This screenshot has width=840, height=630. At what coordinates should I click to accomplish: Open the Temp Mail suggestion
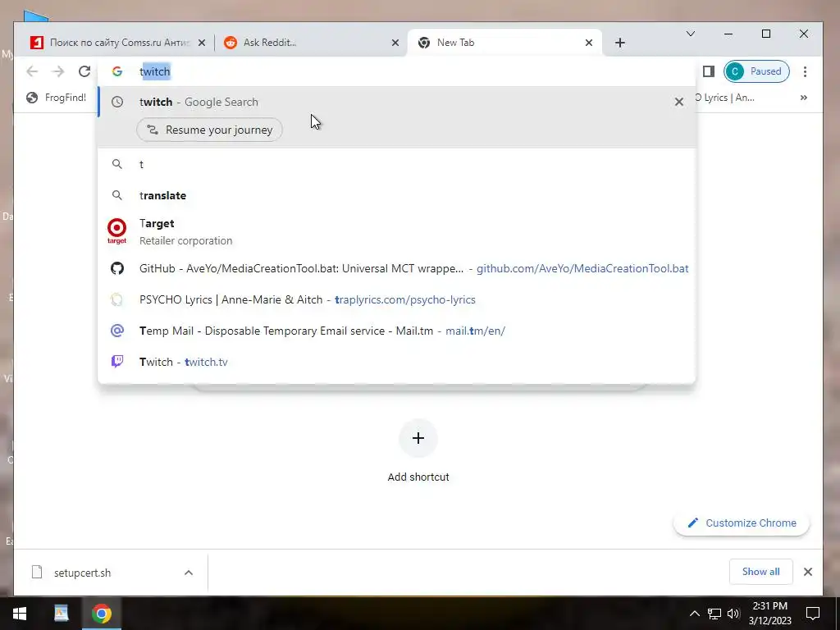click(396, 331)
